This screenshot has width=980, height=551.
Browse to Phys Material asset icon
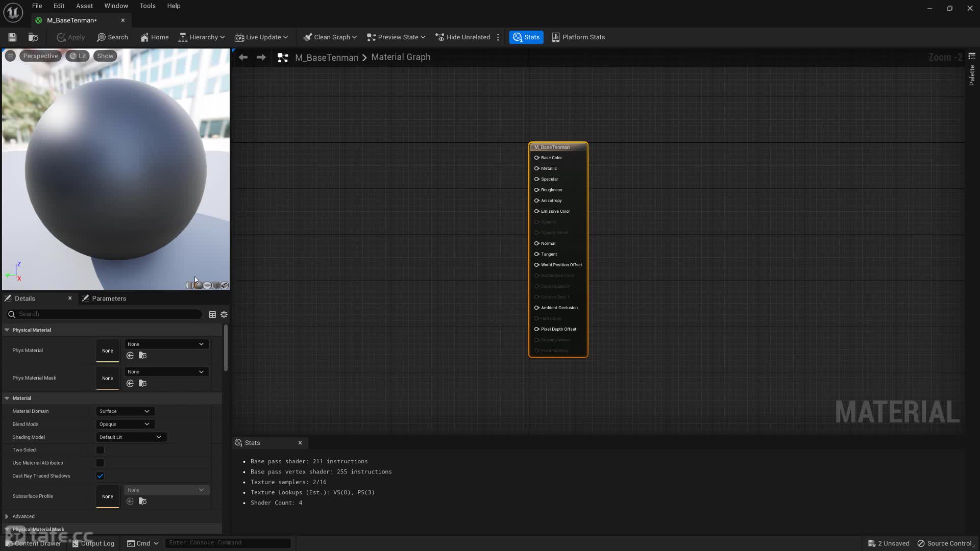(x=143, y=356)
